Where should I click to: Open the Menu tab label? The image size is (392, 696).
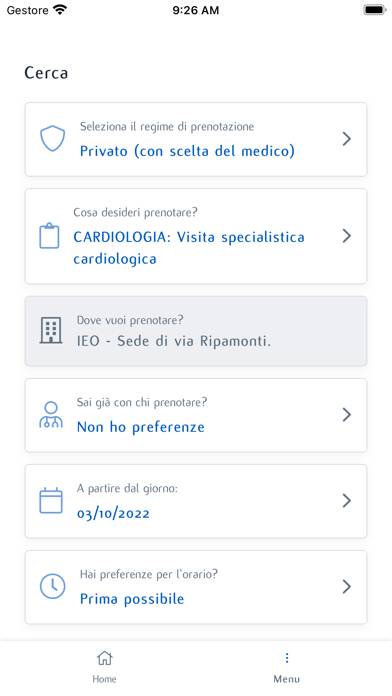click(x=287, y=679)
